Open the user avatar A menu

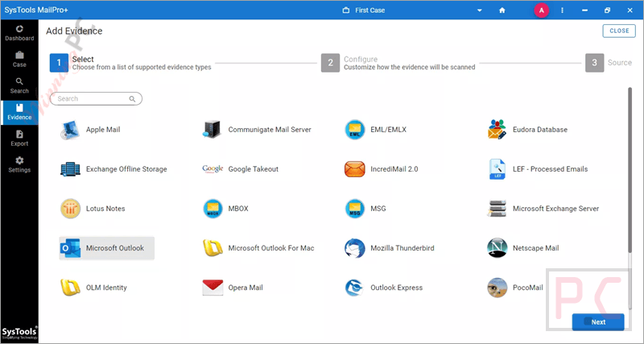tap(541, 10)
